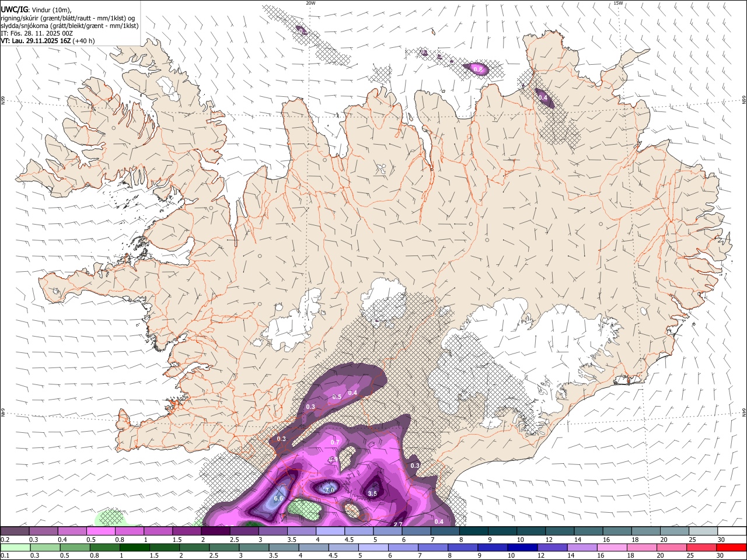Click the 'IT: Fös. 28. 11. 2025 00Z' line
Viewport: 747px width, 560px height.
coord(37,33)
